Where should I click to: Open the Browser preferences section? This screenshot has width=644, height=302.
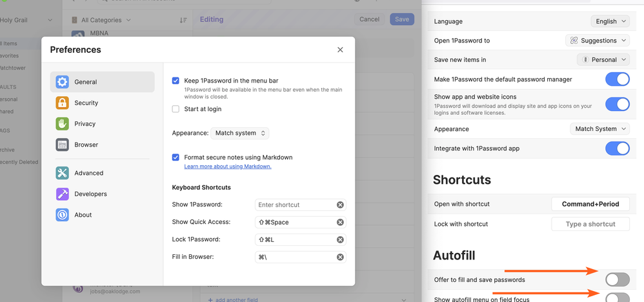[86, 145]
